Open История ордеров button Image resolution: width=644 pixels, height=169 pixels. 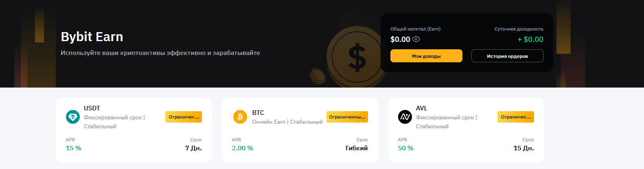(507, 56)
